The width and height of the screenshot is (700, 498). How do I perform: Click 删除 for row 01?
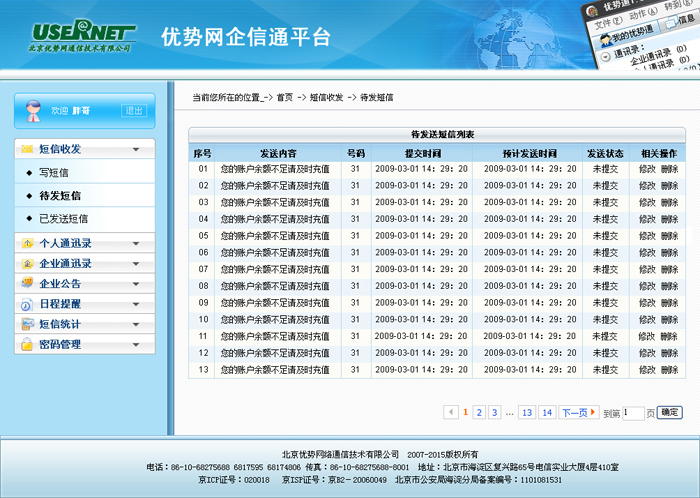pyautogui.click(x=670, y=169)
